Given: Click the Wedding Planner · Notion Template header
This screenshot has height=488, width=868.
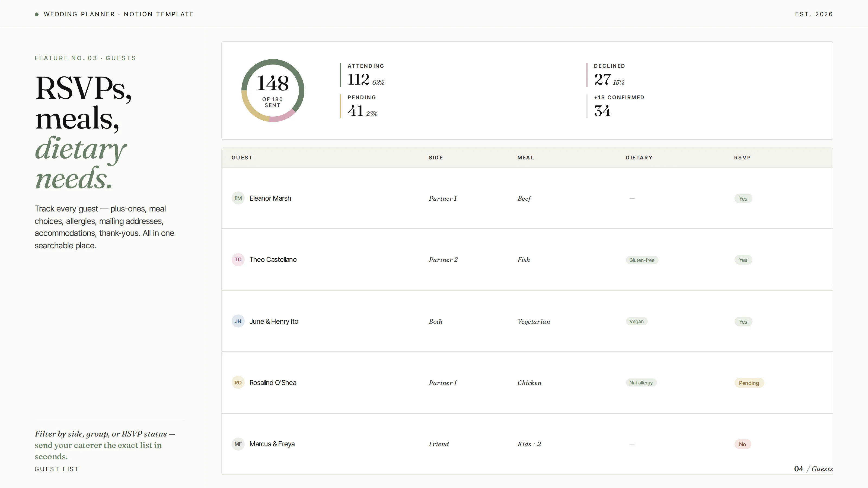Looking at the screenshot, I should (119, 14).
